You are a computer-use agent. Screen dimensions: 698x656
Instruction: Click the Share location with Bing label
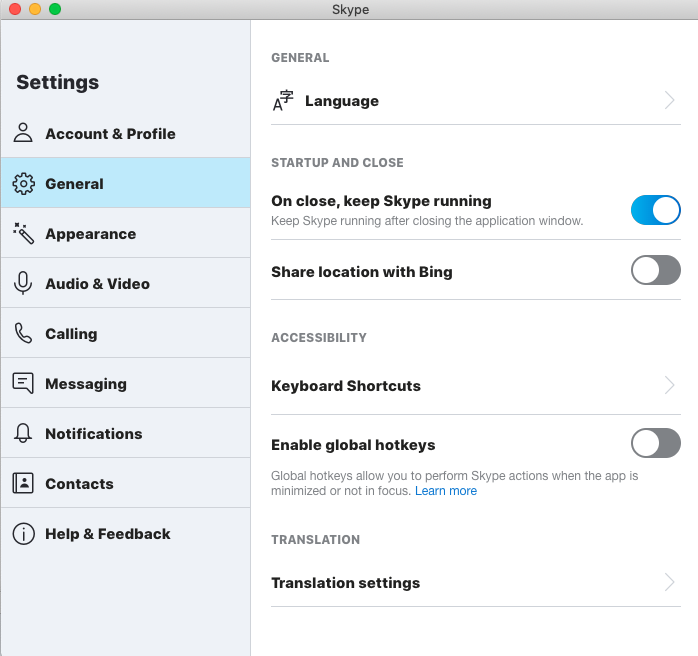tap(361, 271)
